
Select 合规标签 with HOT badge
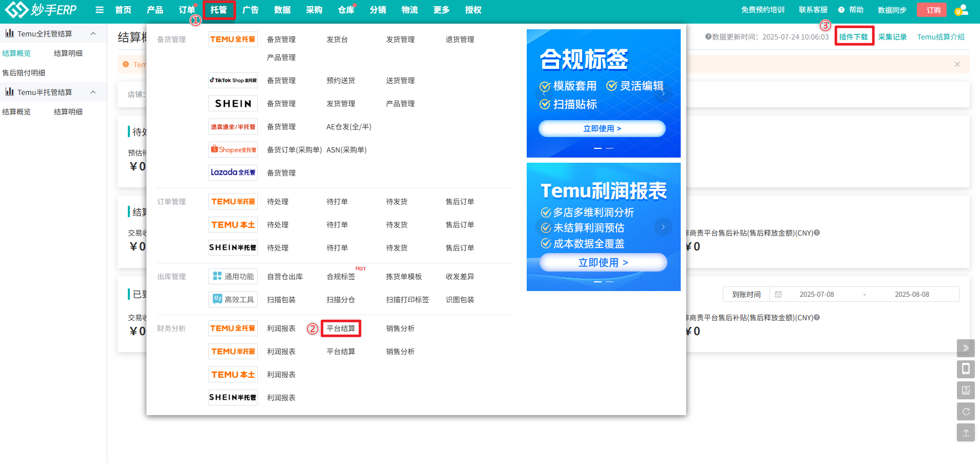341,277
